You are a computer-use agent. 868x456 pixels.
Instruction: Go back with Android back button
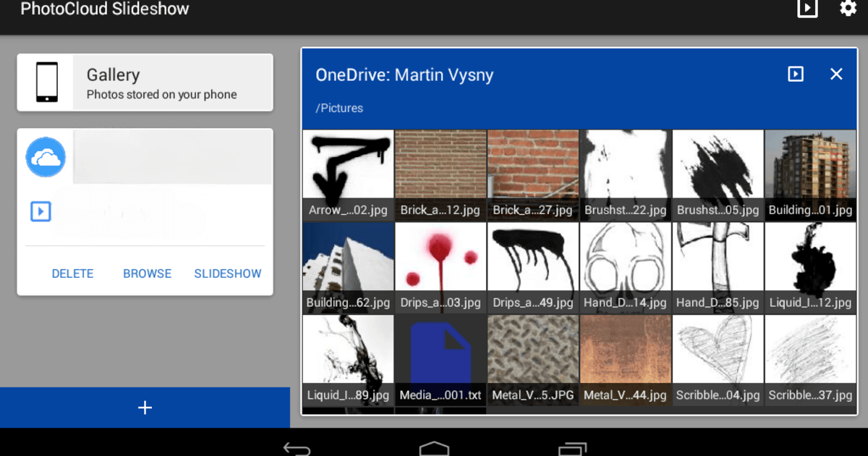(297, 449)
